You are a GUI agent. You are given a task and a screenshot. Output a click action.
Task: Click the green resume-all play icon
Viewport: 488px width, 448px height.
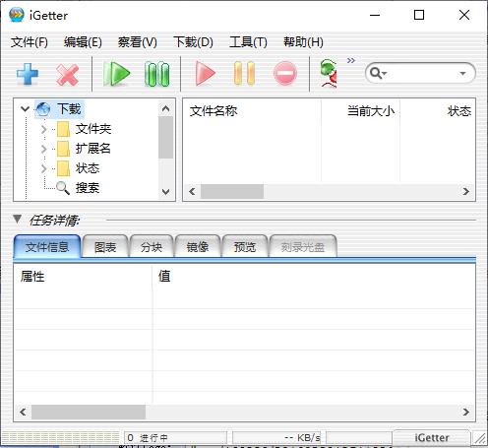pos(116,74)
